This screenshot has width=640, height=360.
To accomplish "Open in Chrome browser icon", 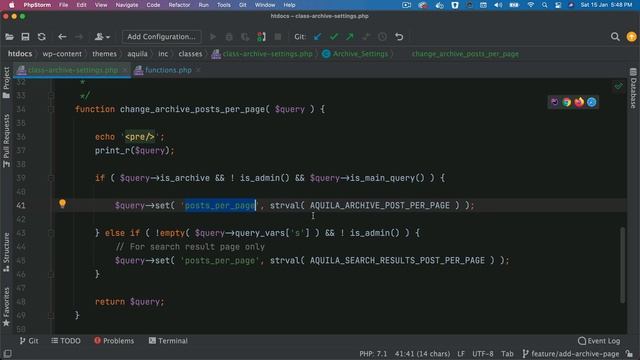I will click(x=567, y=102).
